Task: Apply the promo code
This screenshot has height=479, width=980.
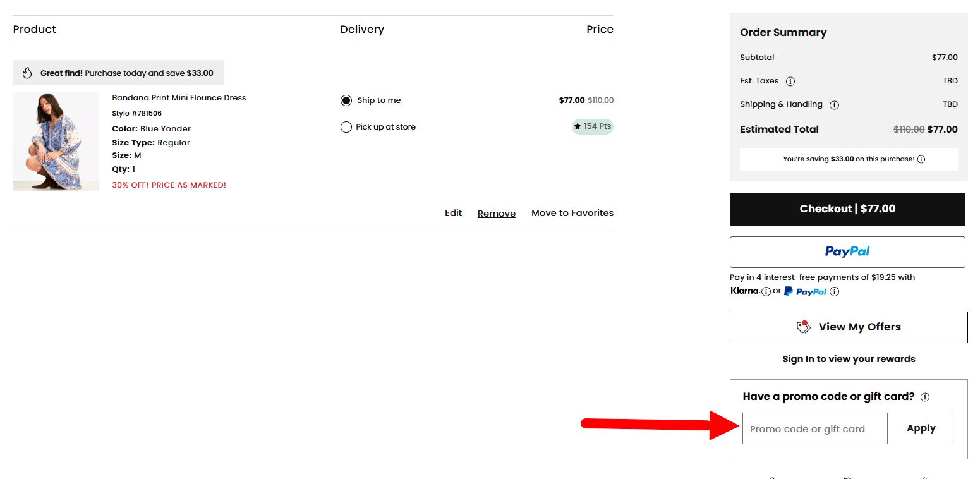Action: 921,428
